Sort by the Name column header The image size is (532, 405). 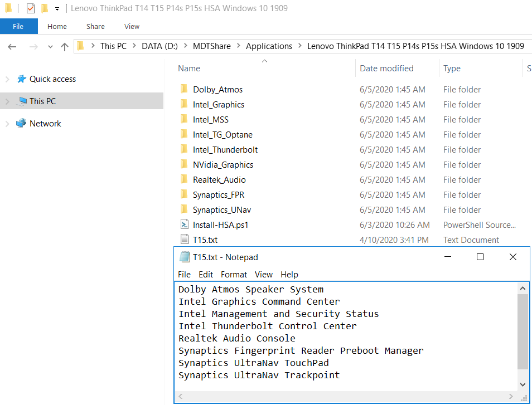pos(189,69)
